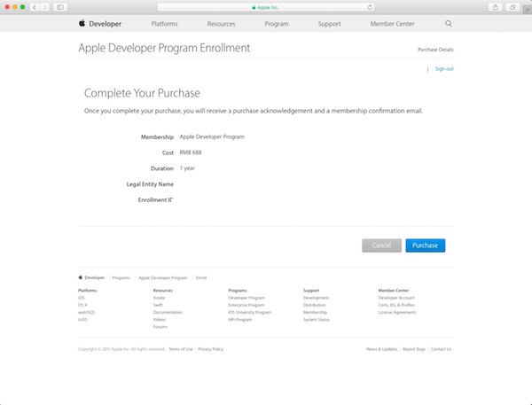Viewport: 532px width, 405px height.
Task: Click Report Bugs footer link
Action: click(x=414, y=349)
